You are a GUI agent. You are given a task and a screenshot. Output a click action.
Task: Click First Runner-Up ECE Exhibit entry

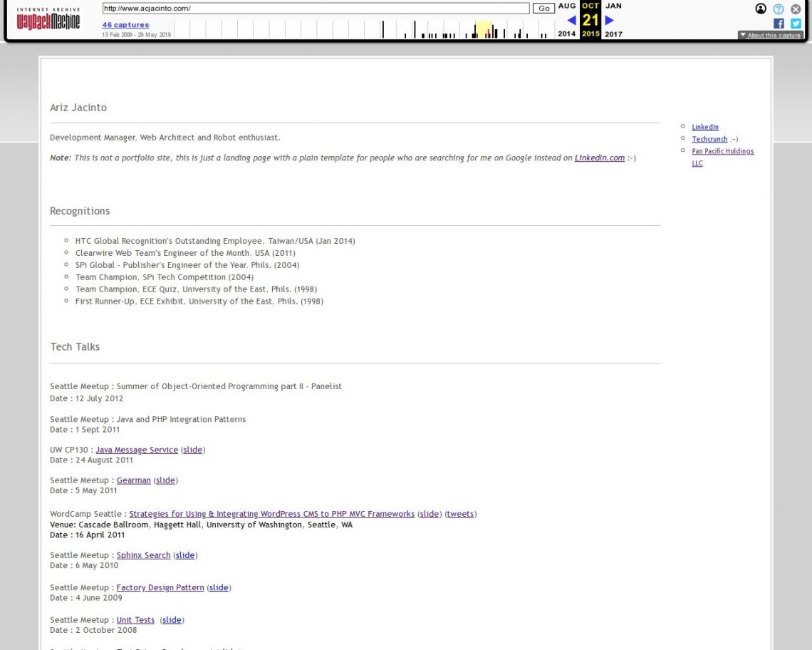tap(199, 301)
